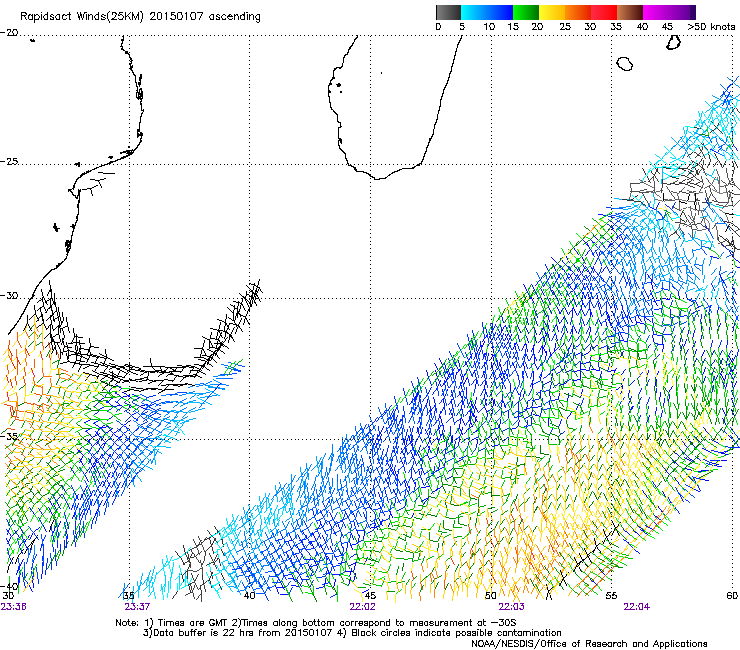Click the '60' longitude label at the bottom right
The height and width of the screenshot is (650, 740).
[x=732, y=596]
